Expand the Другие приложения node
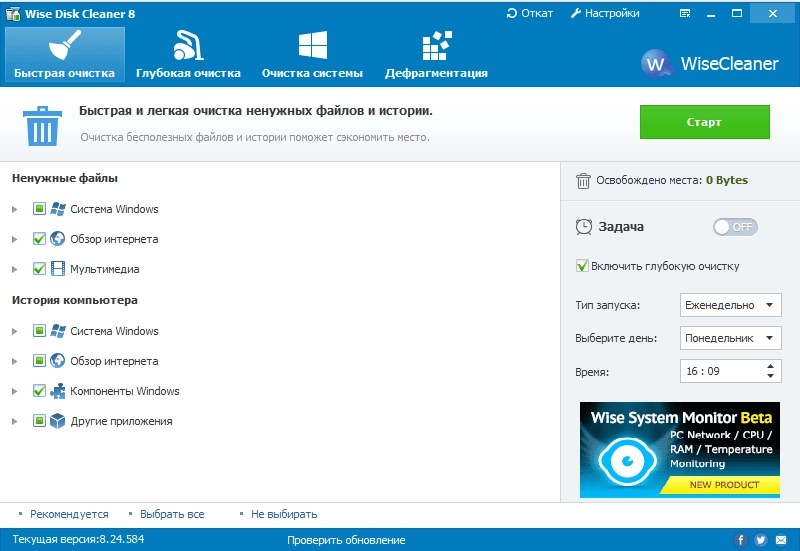 (x=15, y=421)
